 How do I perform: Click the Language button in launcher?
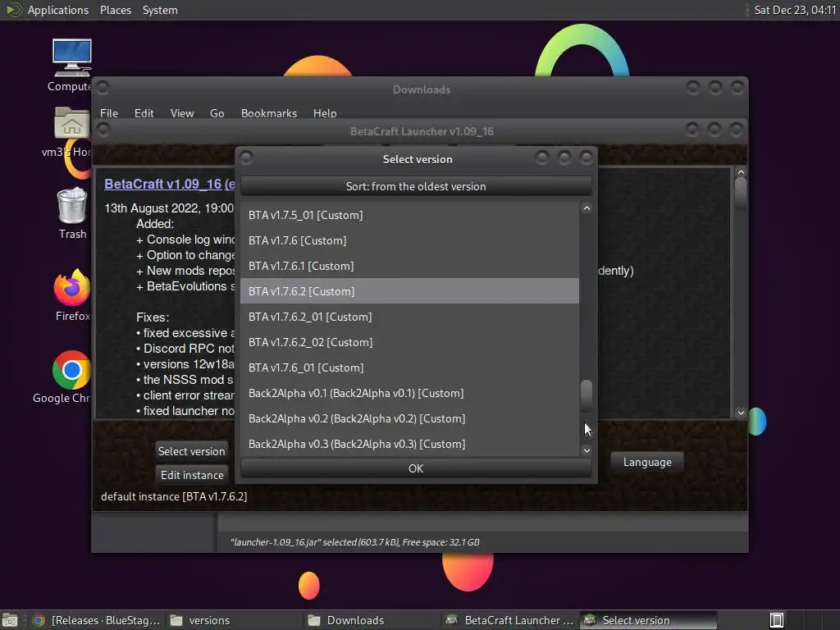tap(647, 463)
